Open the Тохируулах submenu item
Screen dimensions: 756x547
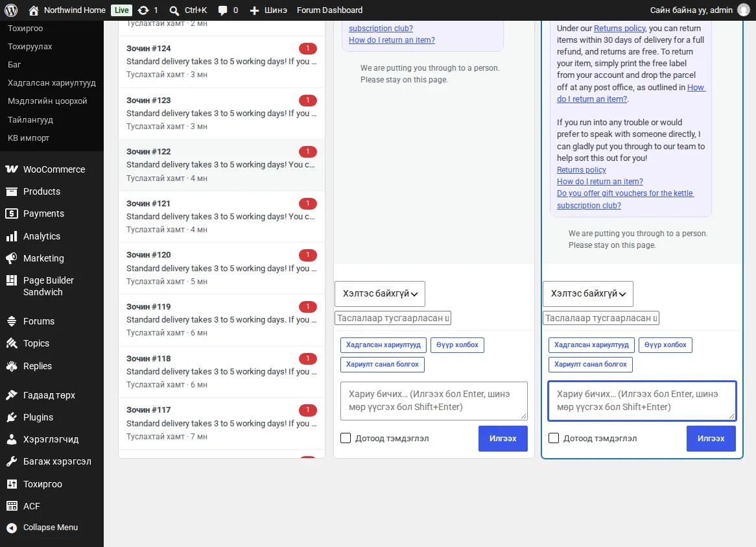point(30,46)
